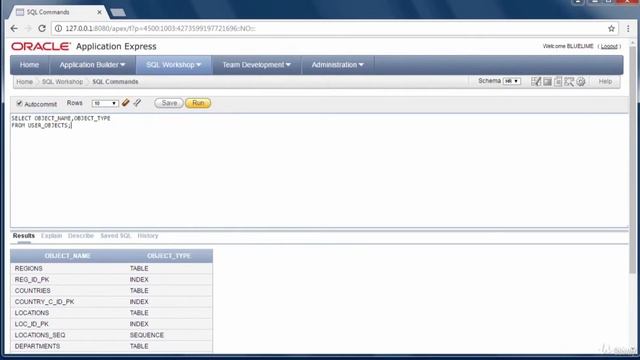
Task: Open the Query Builder toolbar icon
Action: tap(569, 82)
